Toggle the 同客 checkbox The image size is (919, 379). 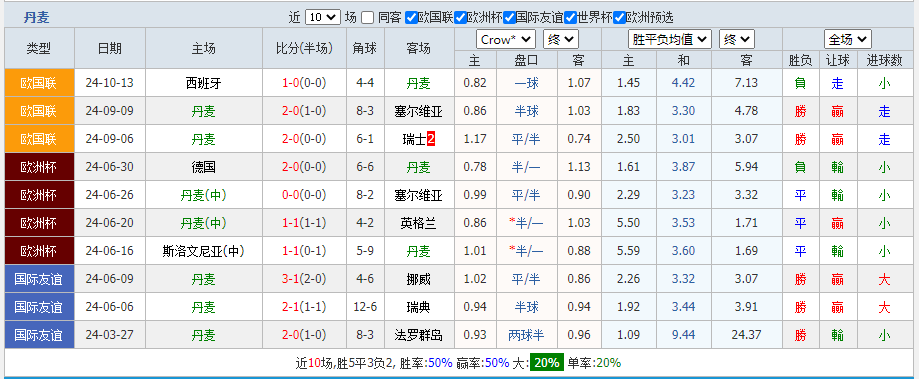(367, 18)
